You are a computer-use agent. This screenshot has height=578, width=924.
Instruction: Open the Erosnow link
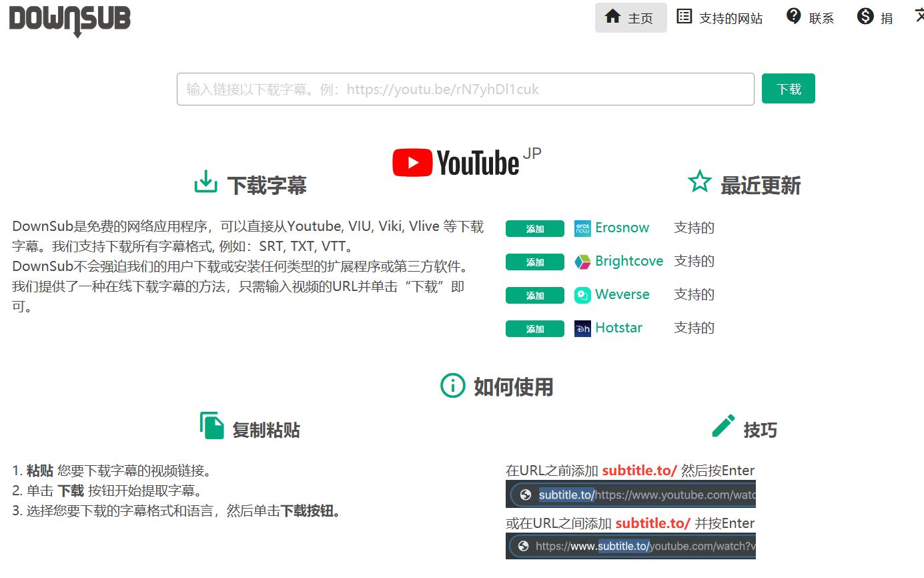tap(622, 228)
